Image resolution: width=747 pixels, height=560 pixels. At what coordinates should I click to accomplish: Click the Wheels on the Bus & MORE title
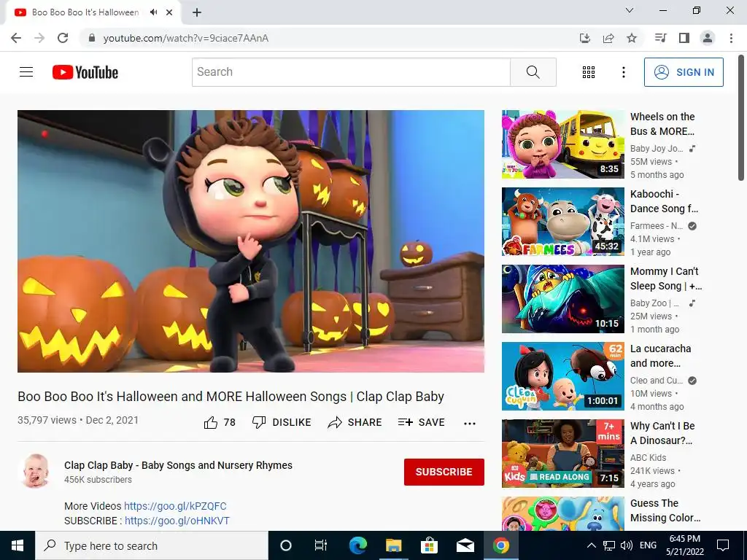pyautogui.click(x=662, y=124)
